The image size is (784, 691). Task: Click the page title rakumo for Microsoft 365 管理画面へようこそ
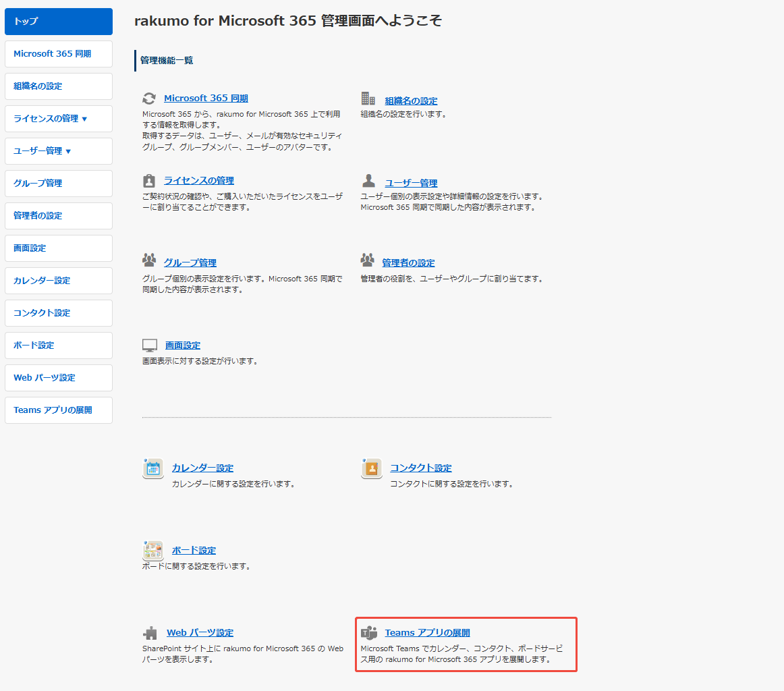tap(288, 21)
